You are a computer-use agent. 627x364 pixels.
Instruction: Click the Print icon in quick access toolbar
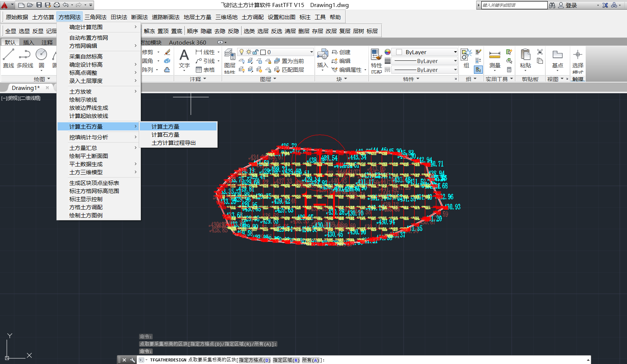point(57,5)
